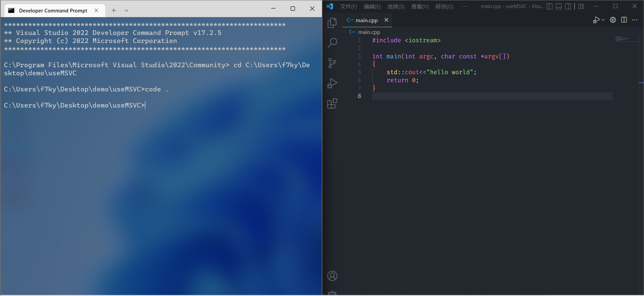The width and height of the screenshot is (644, 296).
Task: Open the editor gear settings icon
Action: pos(613,20)
